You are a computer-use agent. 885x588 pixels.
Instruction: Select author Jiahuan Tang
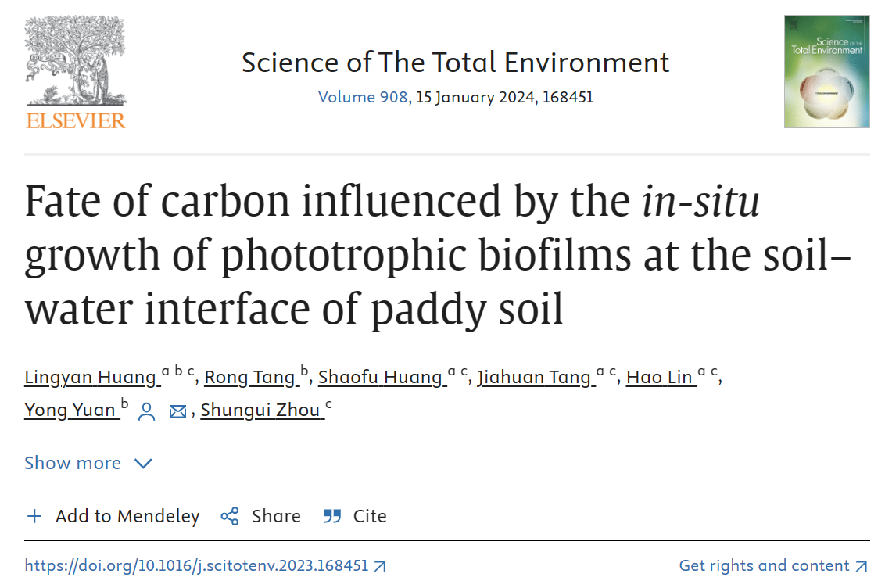[x=534, y=378]
